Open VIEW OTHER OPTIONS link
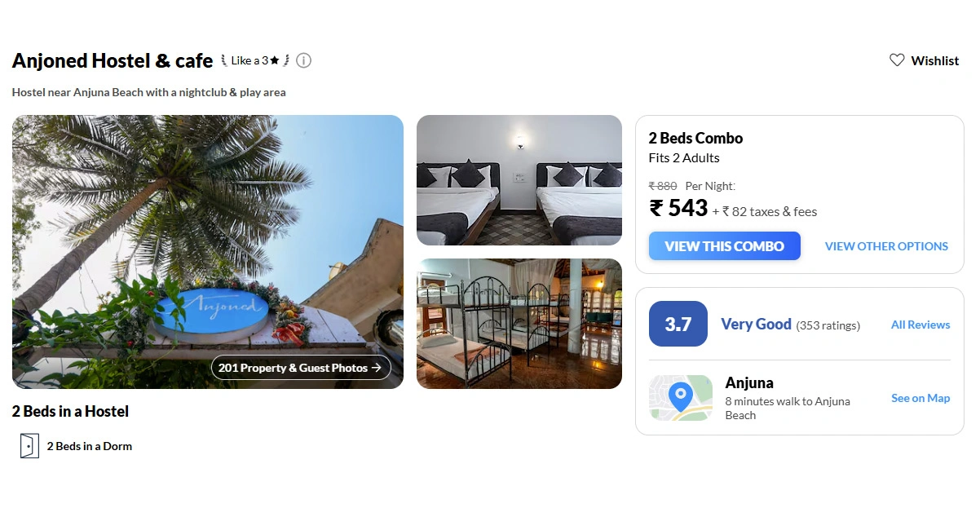 click(886, 246)
